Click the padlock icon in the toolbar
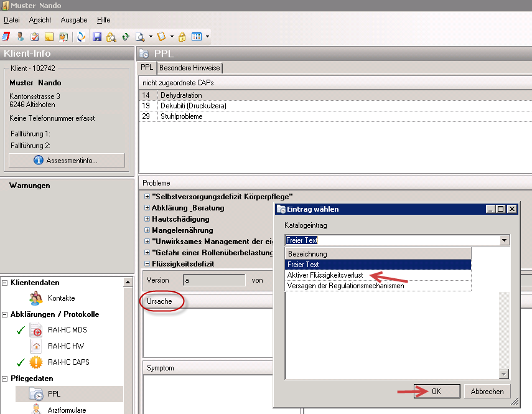Viewport: 532px width, 414px height. [x=182, y=37]
